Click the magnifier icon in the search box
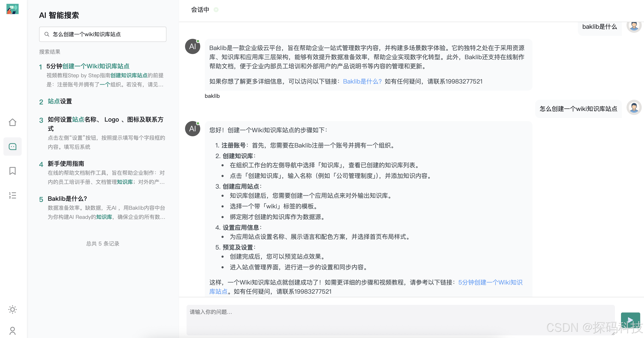This screenshot has width=644, height=338. pos(47,34)
